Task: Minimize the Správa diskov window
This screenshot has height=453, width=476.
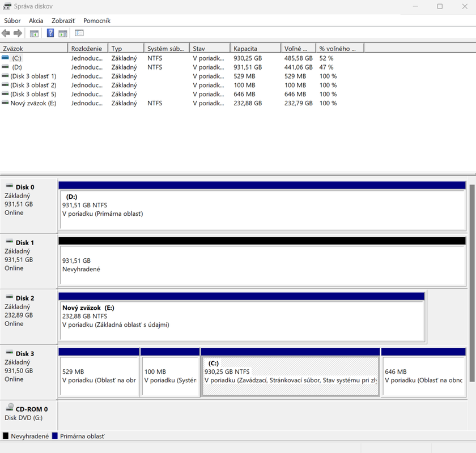Action: [x=415, y=6]
